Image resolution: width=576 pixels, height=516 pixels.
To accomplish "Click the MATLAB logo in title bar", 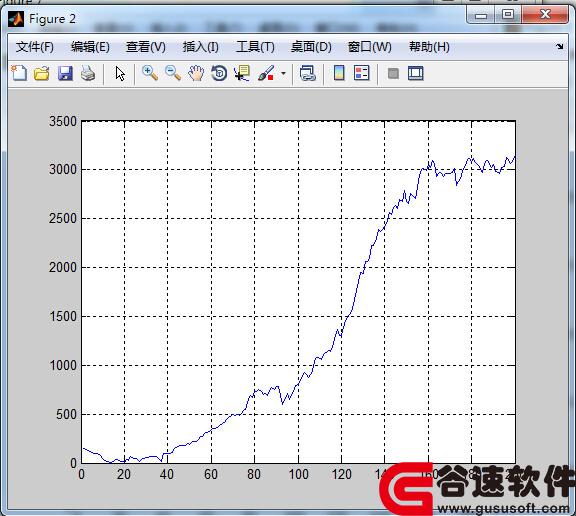I will [x=16, y=19].
